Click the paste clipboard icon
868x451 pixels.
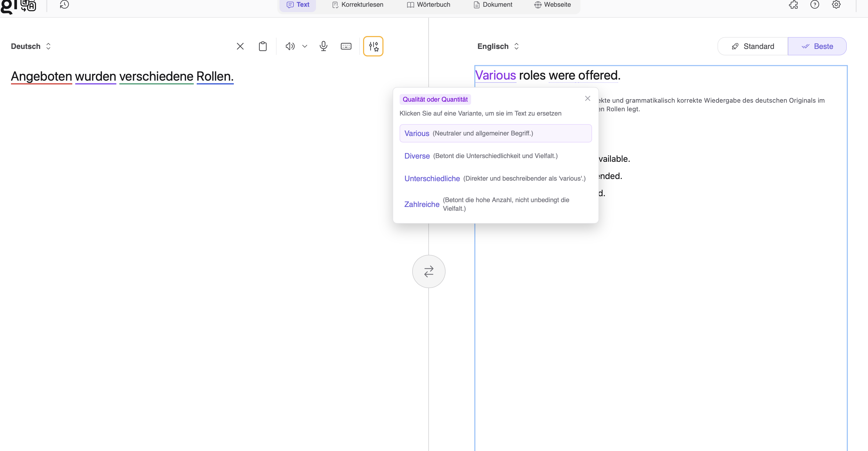tap(263, 46)
